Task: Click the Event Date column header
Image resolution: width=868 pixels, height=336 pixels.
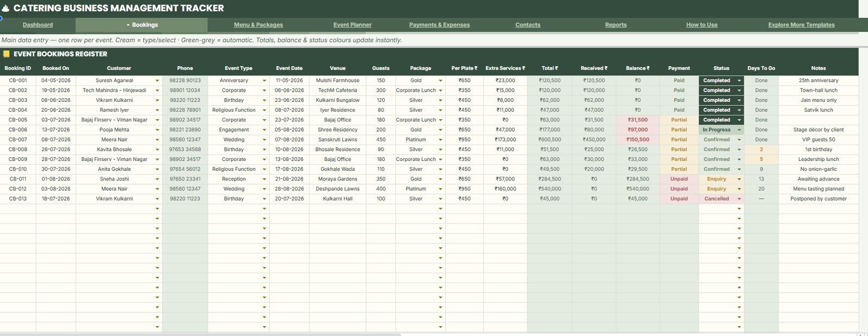Action: pos(289,68)
